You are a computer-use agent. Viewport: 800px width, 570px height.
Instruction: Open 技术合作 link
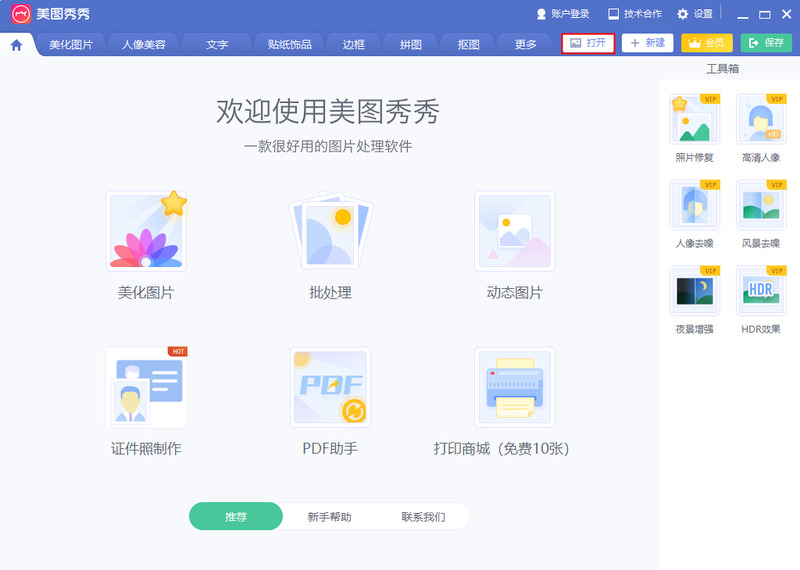[x=635, y=14]
